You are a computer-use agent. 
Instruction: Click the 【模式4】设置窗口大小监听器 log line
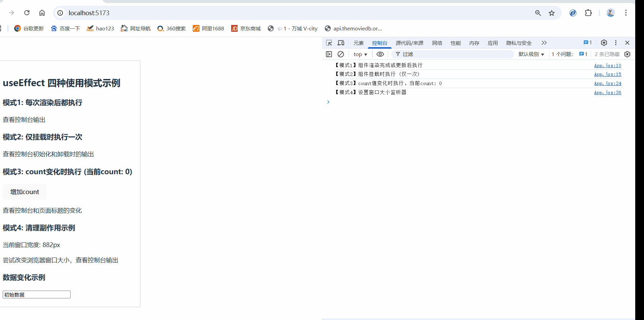(x=370, y=92)
